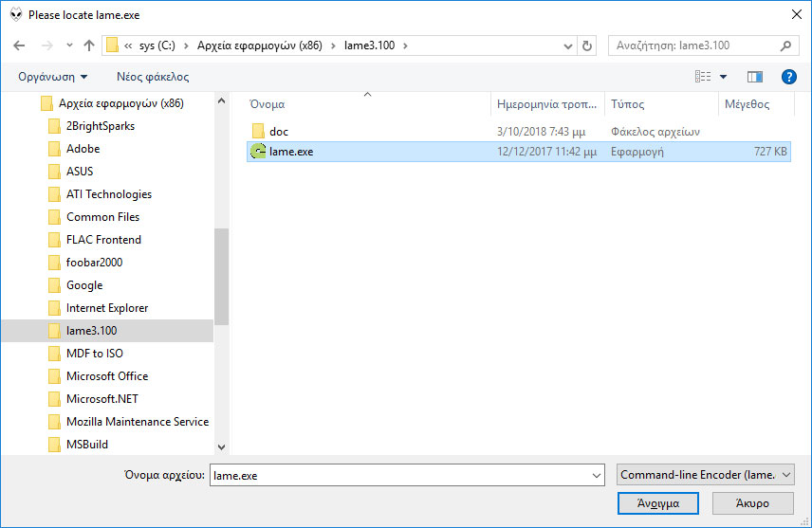The height and width of the screenshot is (528, 812).
Task: Click the change view layout icon
Action: coord(703,77)
